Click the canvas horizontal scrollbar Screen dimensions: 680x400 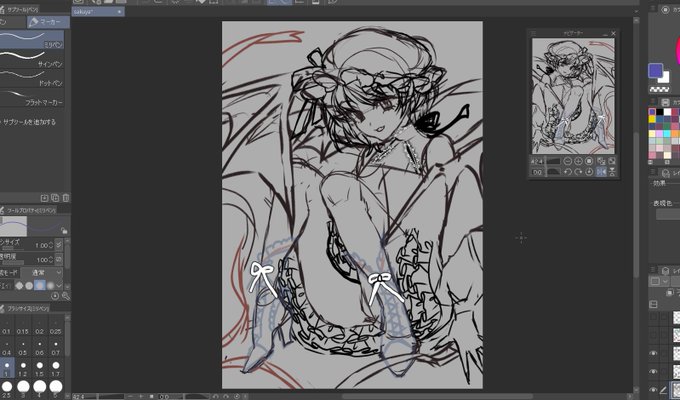tap(437, 396)
